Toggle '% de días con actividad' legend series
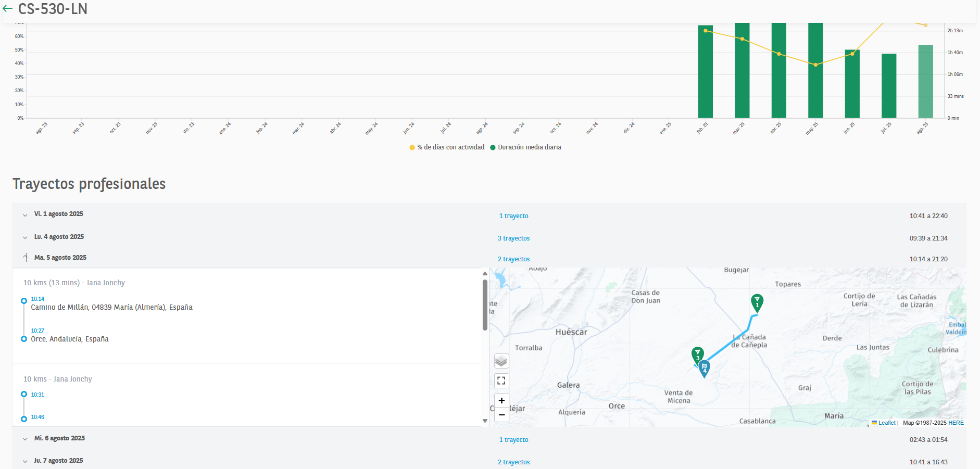Image resolution: width=980 pixels, height=469 pixels. point(447,147)
